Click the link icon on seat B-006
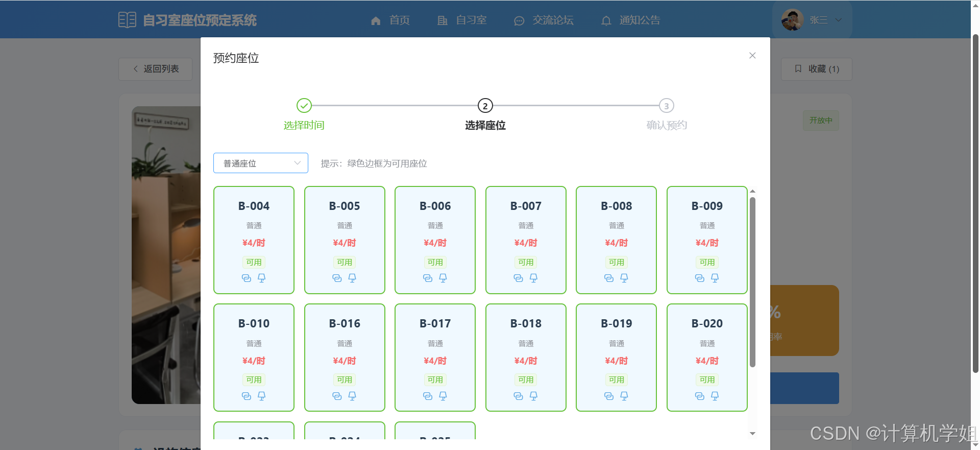Screen dimensions: 980x450 click(428, 278)
